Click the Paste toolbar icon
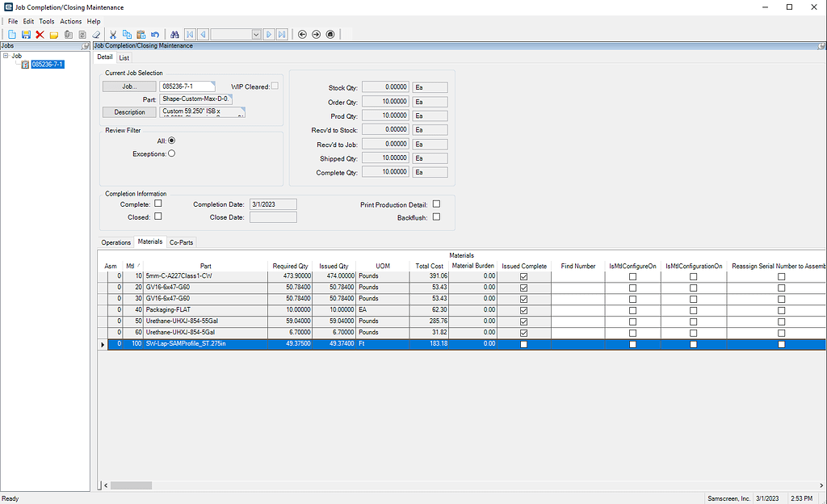The image size is (827, 504). pyautogui.click(x=140, y=34)
